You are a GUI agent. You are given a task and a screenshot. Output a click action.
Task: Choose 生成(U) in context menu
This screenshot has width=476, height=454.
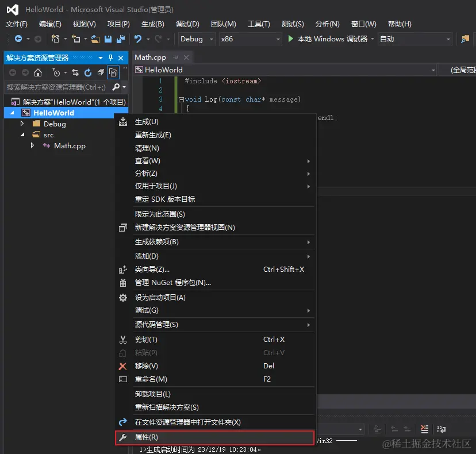pyautogui.click(x=214, y=122)
